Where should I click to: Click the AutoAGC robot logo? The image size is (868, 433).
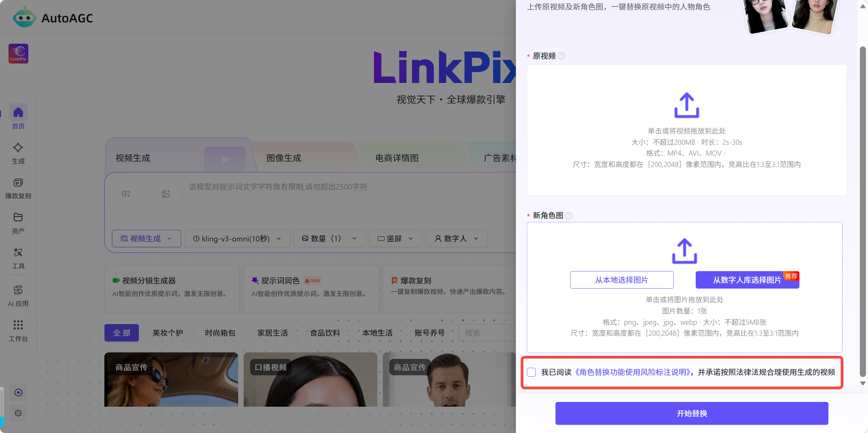[x=24, y=17]
